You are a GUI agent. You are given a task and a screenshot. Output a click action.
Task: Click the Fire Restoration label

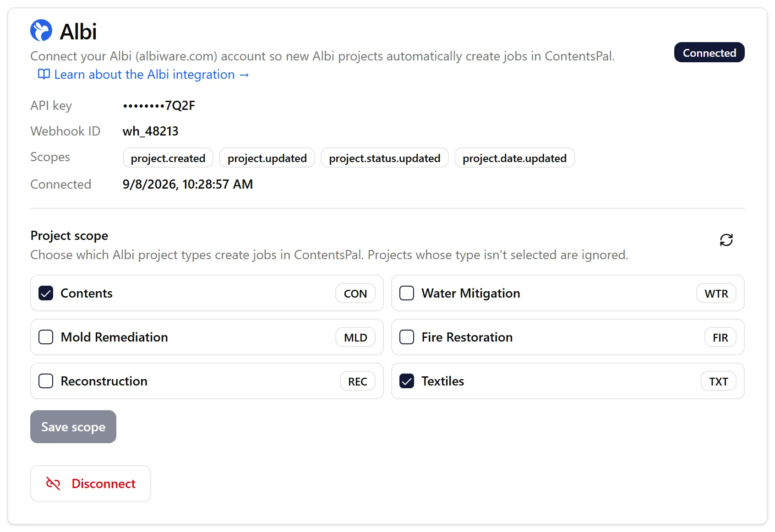pos(467,337)
